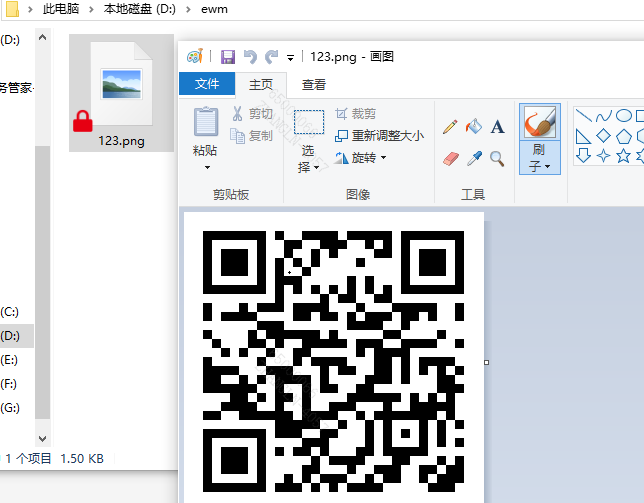Viewport: 644px width, 503px height.
Task: Click the Explorer sidebar scrollbar thumb
Action: (x=42, y=283)
